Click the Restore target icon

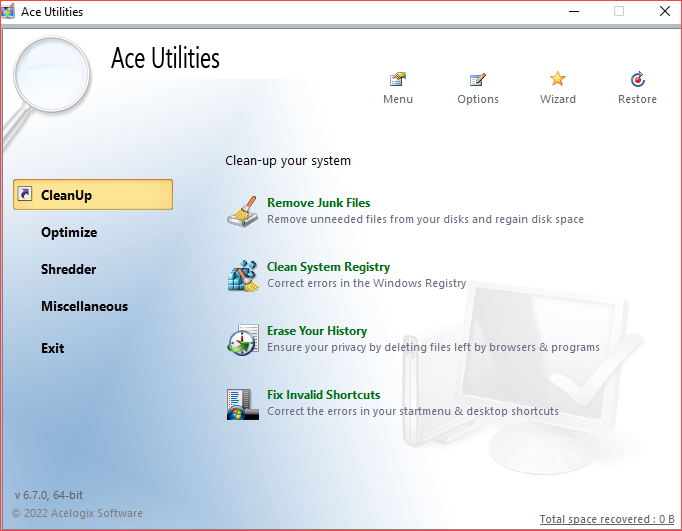(x=638, y=79)
